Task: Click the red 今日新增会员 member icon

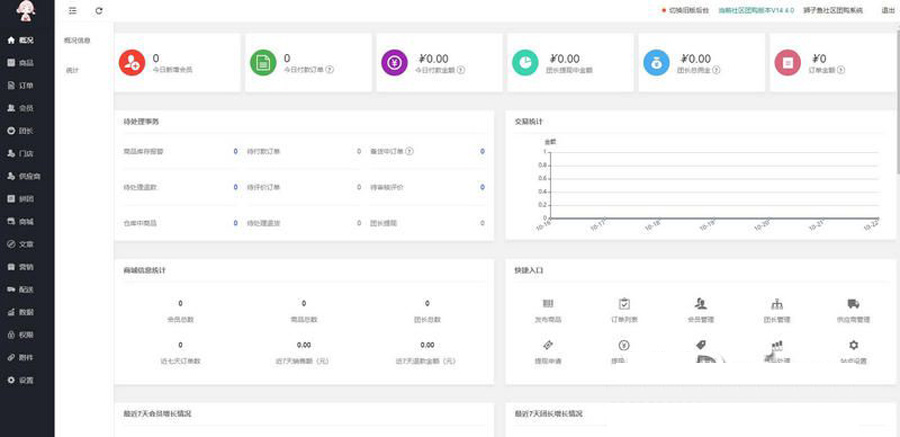Action: 132,63
